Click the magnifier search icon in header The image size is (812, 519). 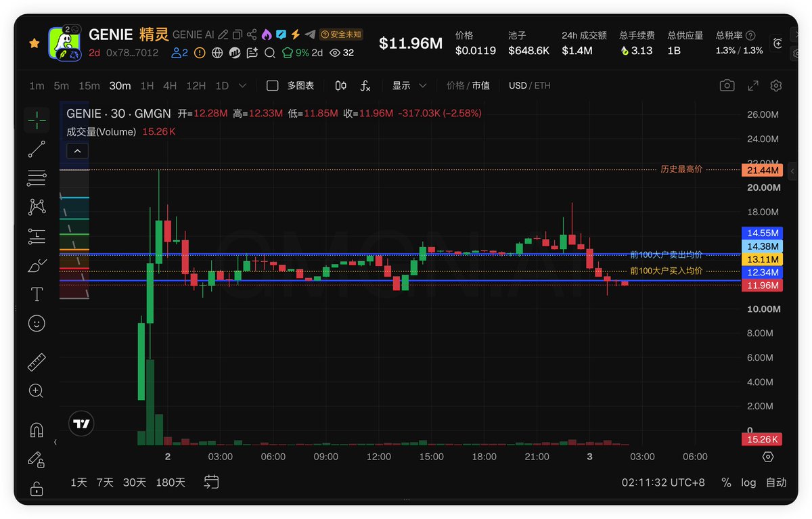tap(269, 52)
